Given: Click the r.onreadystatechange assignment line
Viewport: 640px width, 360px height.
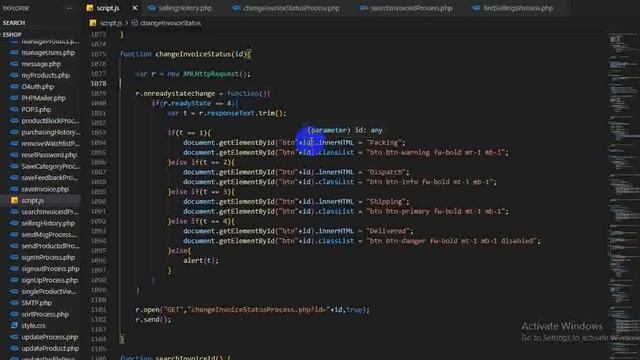Looking at the screenshot, I should click(x=203, y=93).
